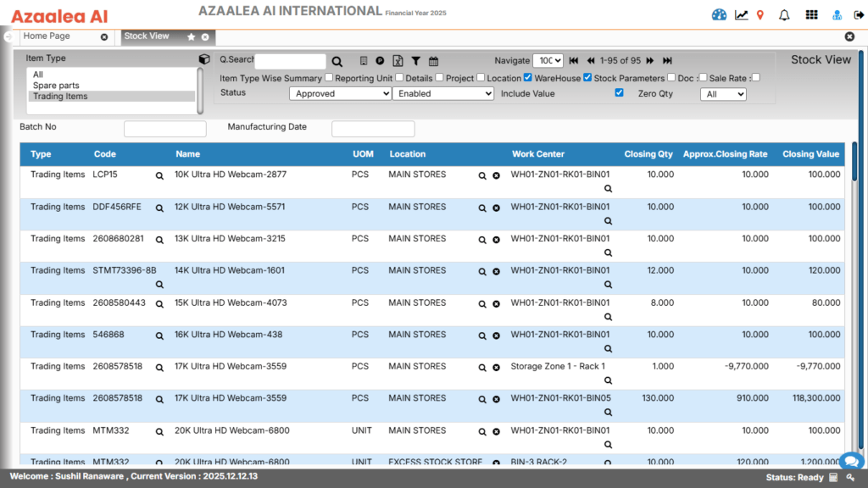Click the Batch No input field
The image size is (868, 488).
click(x=165, y=129)
